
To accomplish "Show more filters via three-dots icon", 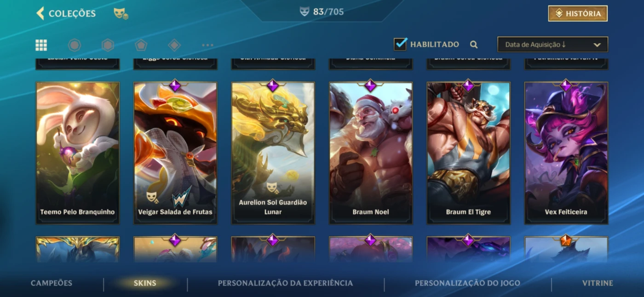I will pos(207,45).
